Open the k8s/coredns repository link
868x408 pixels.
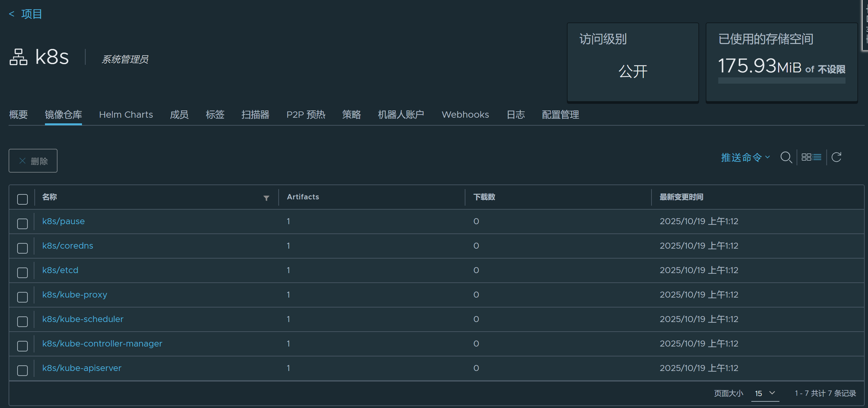tap(67, 246)
